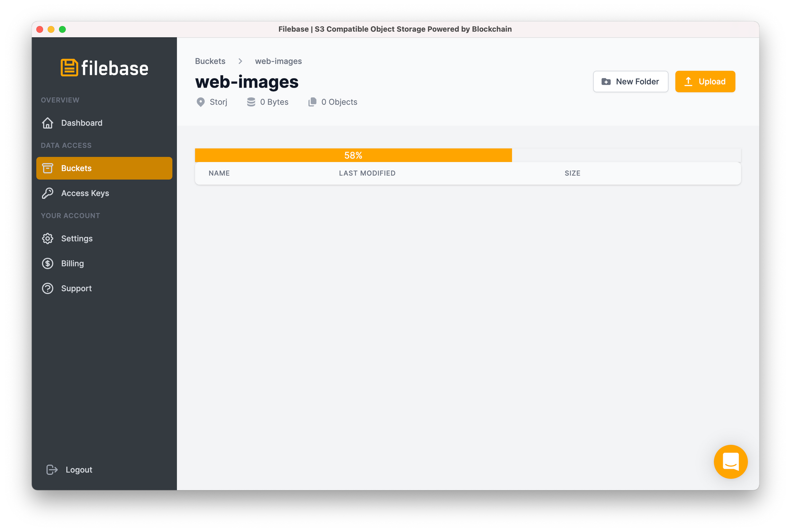Image resolution: width=791 pixels, height=532 pixels.
Task: Click the Upload button
Action: pyautogui.click(x=705, y=81)
